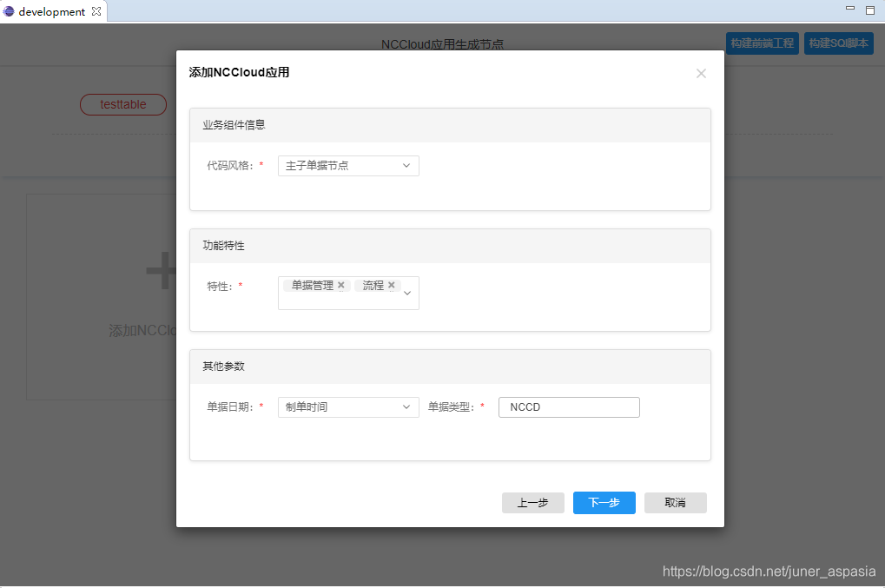Expand the 特性 multi-select dropdown arrow
This screenshot has height=588, width=885.
click(x=407, y=294)
